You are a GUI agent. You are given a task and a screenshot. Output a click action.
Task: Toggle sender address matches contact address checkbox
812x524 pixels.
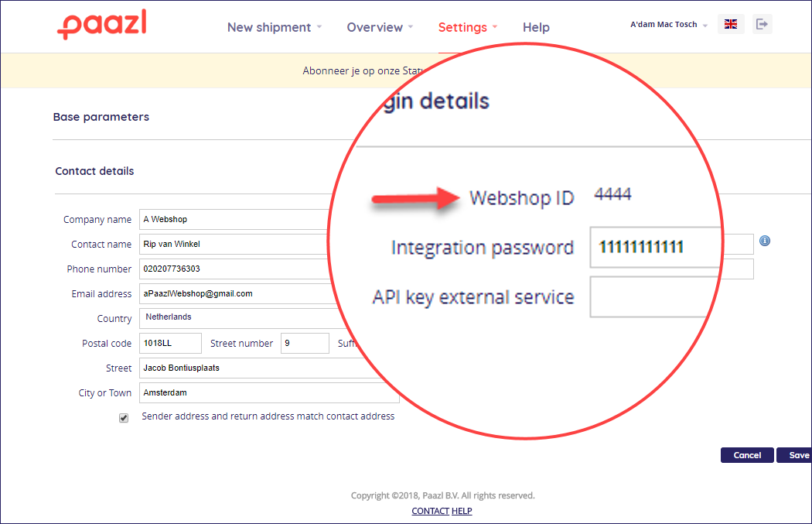point(124,418)
